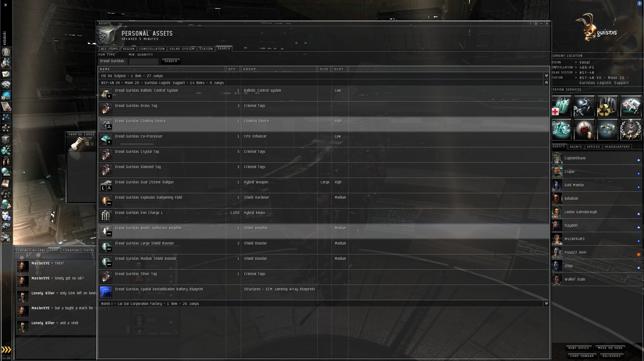
Task: Open People & Places magnifier icon in Neocom
Action: [x=6, y=63]
